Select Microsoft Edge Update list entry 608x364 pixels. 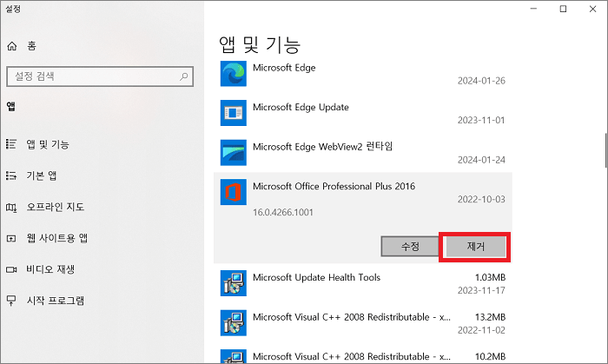[x=363, y=113]
